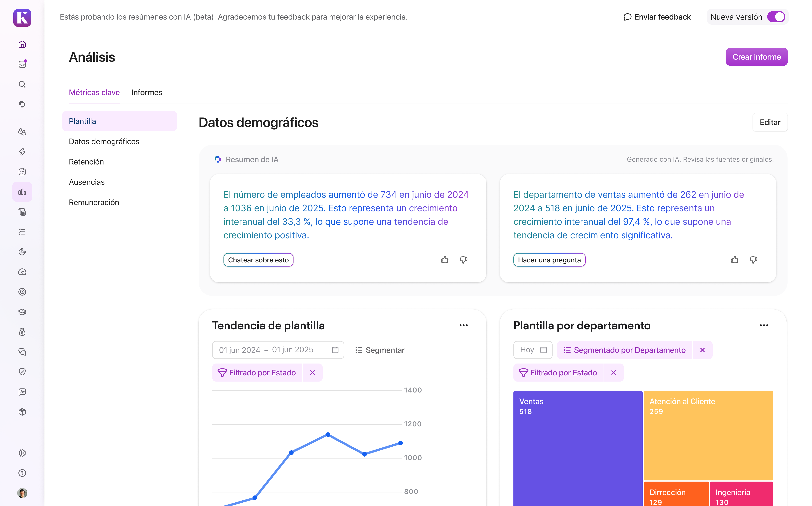Viewport: 812px width, 506px height.
Task: Click the help question mark icon
Action: (22, 473)
